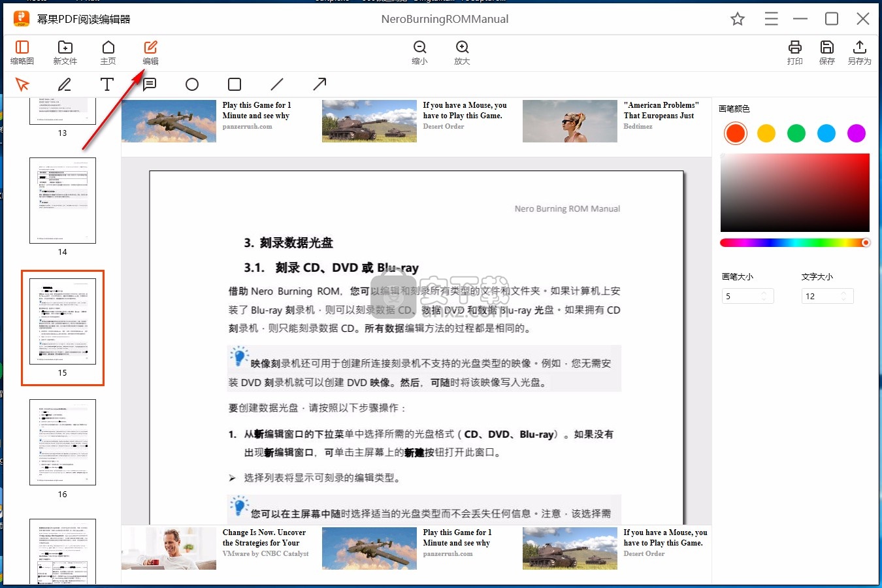Select the arrow line tool
This screenshot has height=588, width=882.
[319, 84]
